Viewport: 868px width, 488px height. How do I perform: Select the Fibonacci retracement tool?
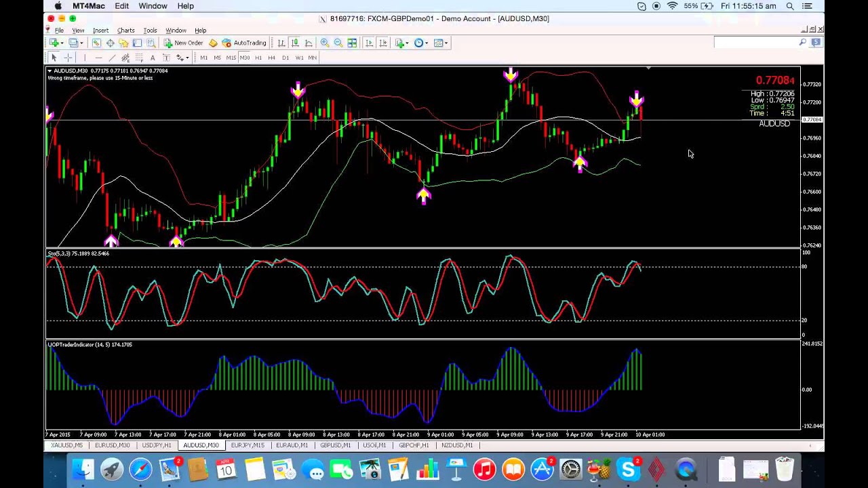pyautogui.click(x=139, y=58)
